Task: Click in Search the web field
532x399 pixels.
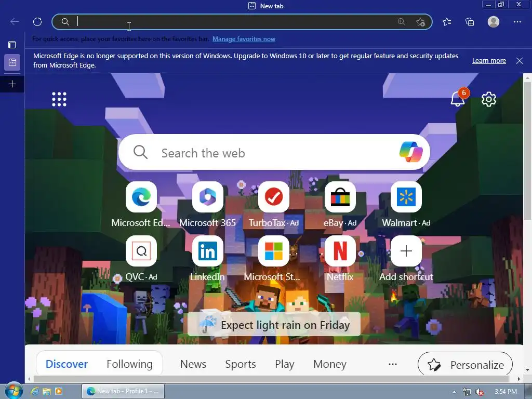Action: click(274, 152)
